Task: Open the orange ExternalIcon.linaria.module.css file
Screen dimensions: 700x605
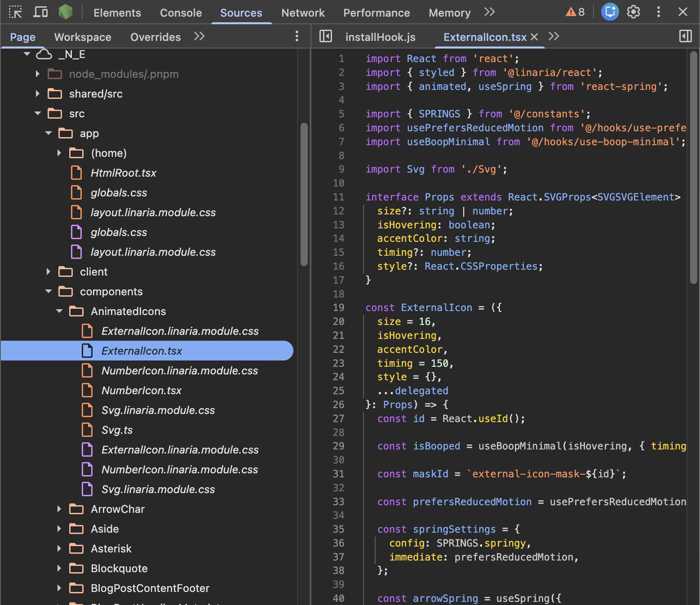Action: click(x=180, y=331)
